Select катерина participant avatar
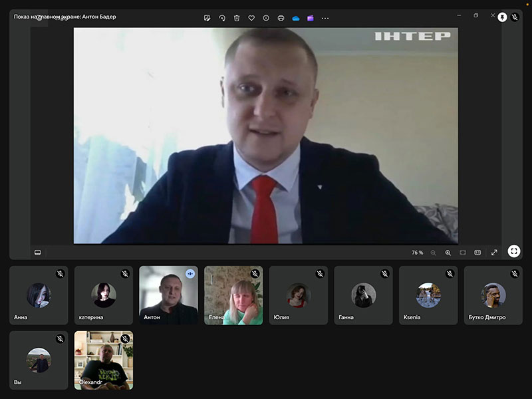This screenshot has width=532, height=399. tap(104, 295)
